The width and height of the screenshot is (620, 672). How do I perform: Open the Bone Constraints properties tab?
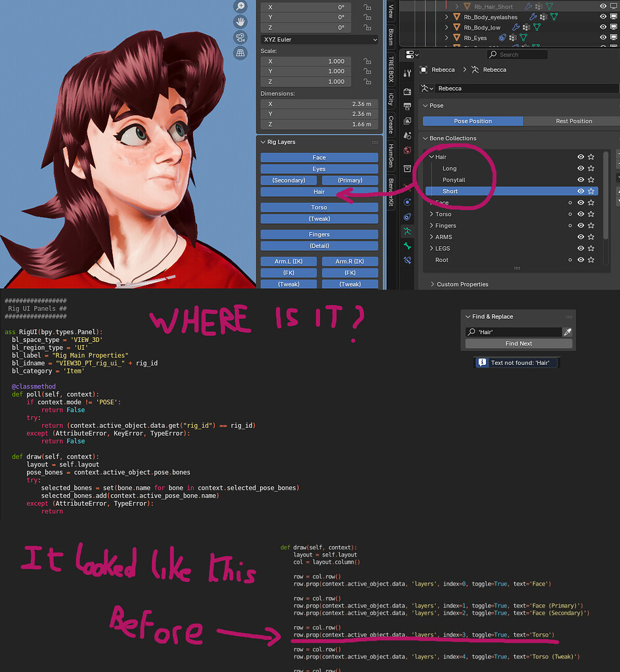point(407,261)
